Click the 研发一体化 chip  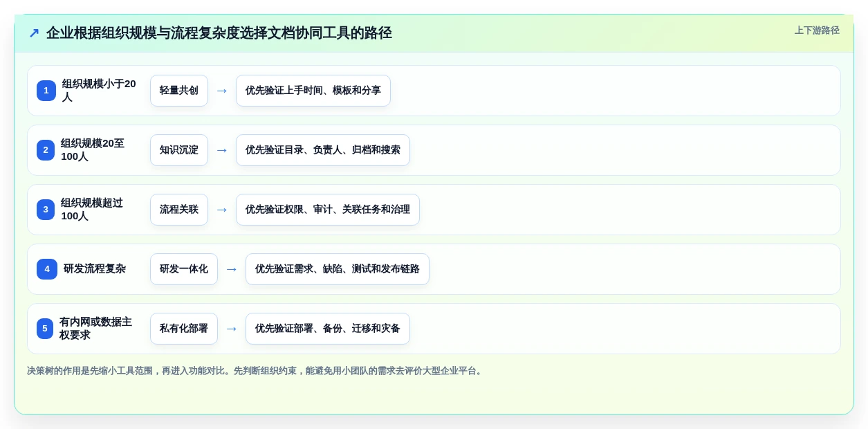[x=184, y=269]
